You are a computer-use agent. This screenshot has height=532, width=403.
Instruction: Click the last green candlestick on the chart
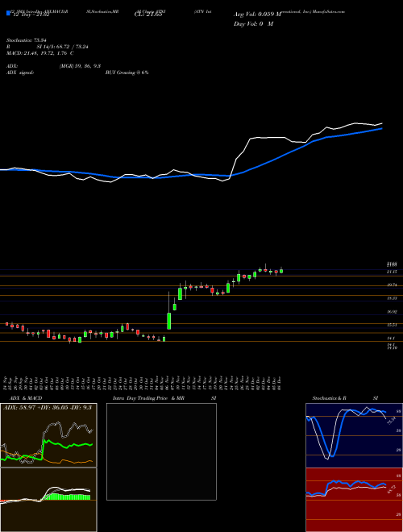[x=281, y=271]
